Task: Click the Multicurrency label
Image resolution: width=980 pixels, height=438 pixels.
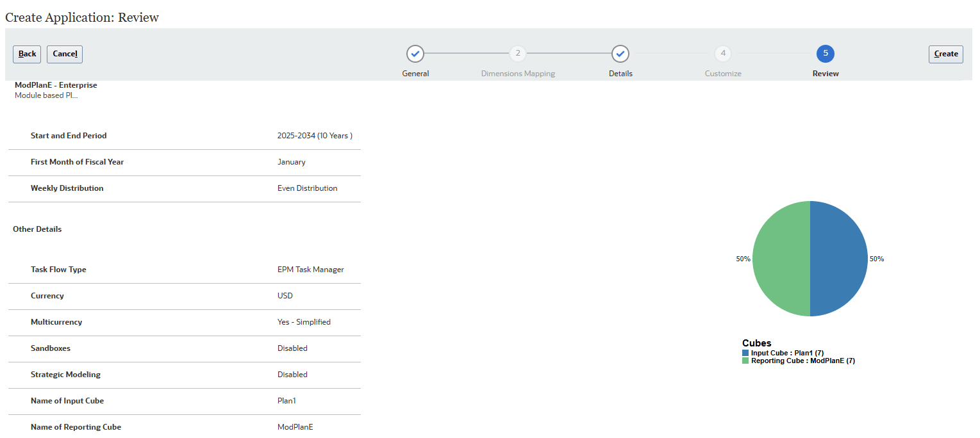Action: pyautogui.click(x=56, y=322)
